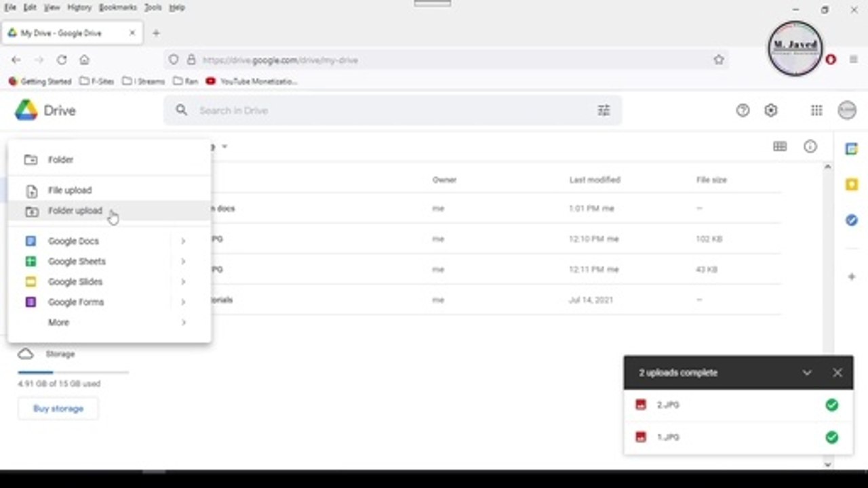Open the Getting Started bookmark
The width and height of the screenshot is (868, 488).
point(40,81)
